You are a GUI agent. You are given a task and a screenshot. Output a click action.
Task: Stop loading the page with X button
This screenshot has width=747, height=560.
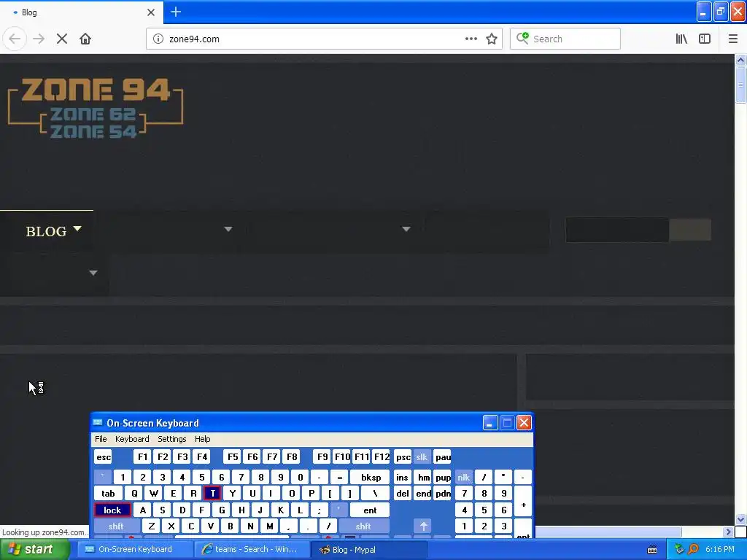[x=62, y=39]
